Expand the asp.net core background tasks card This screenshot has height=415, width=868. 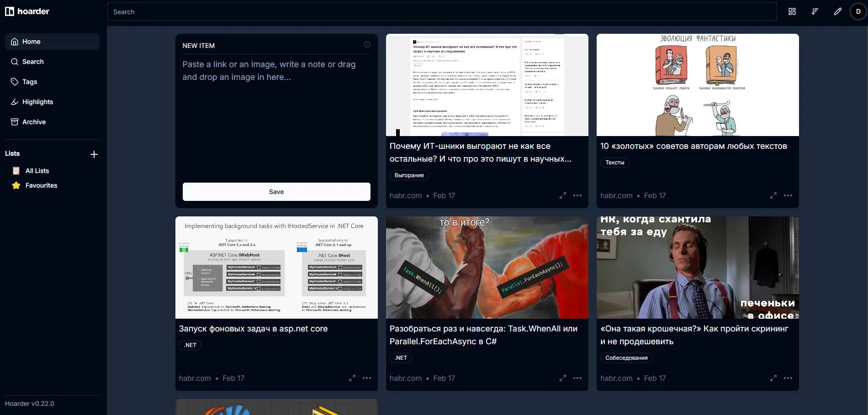pos(352,378)
